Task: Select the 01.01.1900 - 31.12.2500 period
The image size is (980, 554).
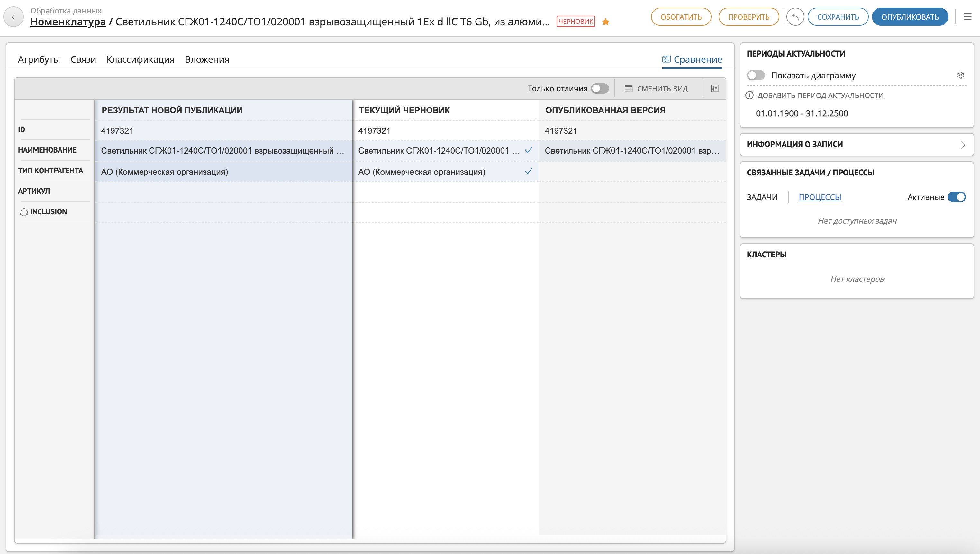Action: pos(802,113)
